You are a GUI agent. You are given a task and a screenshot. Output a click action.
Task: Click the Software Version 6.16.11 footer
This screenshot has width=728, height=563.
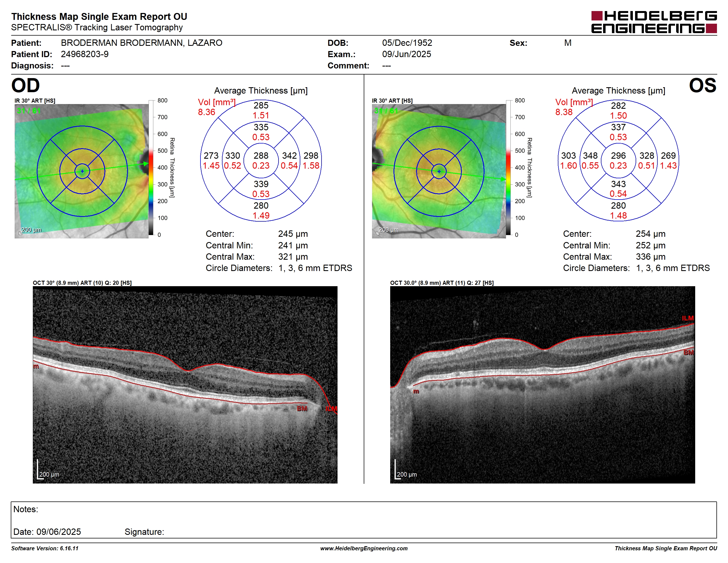coord(45,548)
